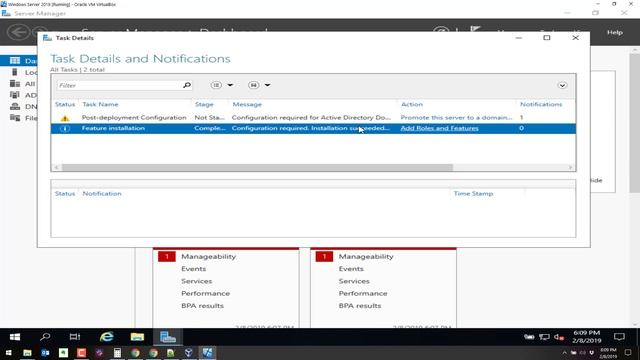640x360 pixels.
Task: Open DNS icon in Server Manager sidebar
Action: [15, 106]
